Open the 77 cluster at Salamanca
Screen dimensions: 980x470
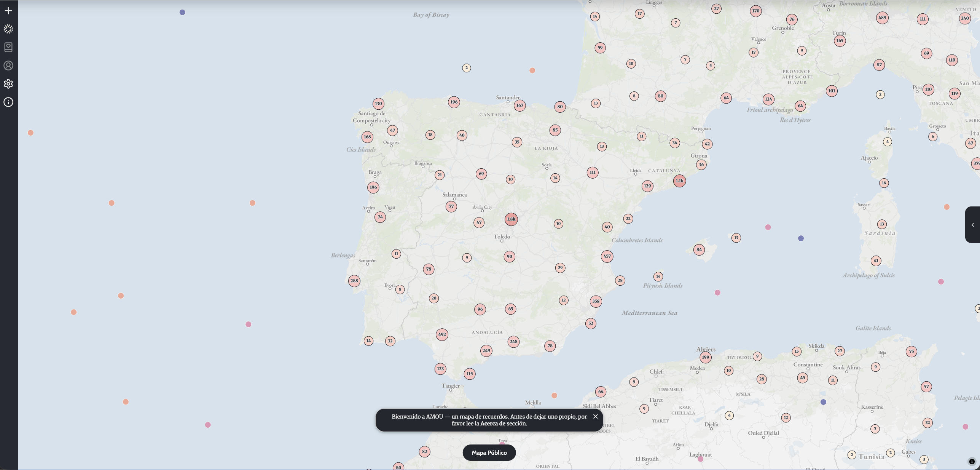(x=451, y=206)
